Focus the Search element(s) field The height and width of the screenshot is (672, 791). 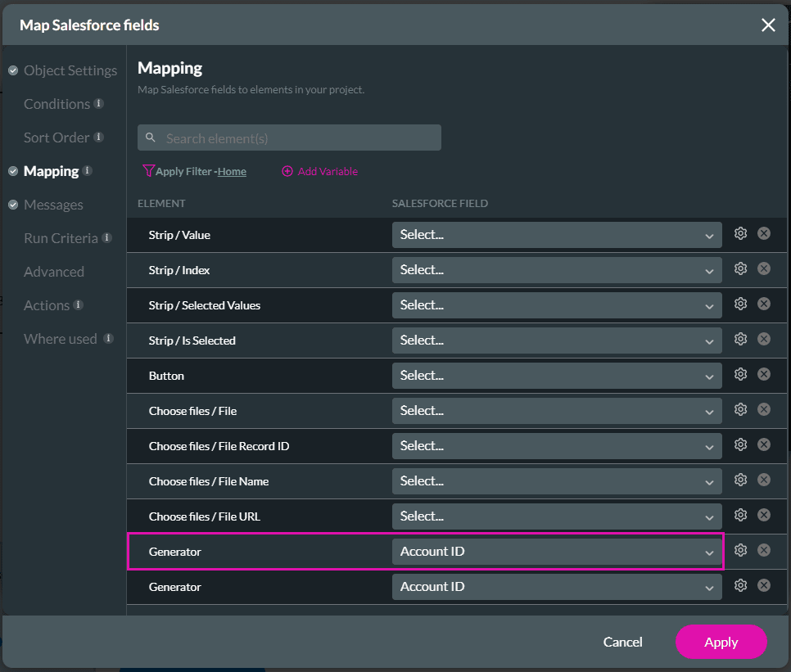[x=299, y=138]
